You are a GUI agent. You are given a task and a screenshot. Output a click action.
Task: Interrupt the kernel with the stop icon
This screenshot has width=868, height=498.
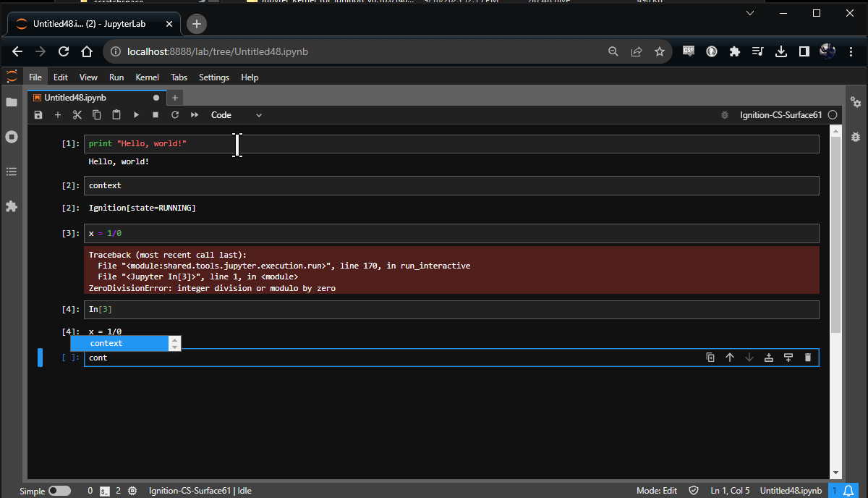[156, 115]
